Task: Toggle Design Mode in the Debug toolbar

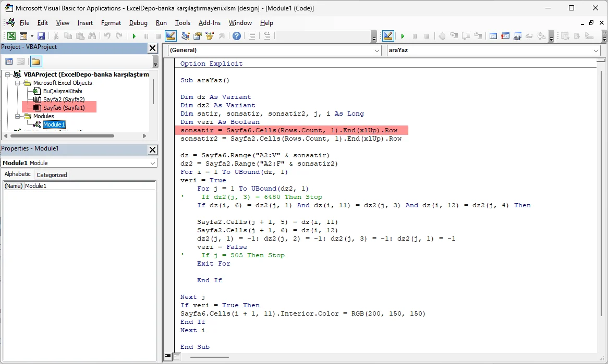Action: tap(388, 36)
